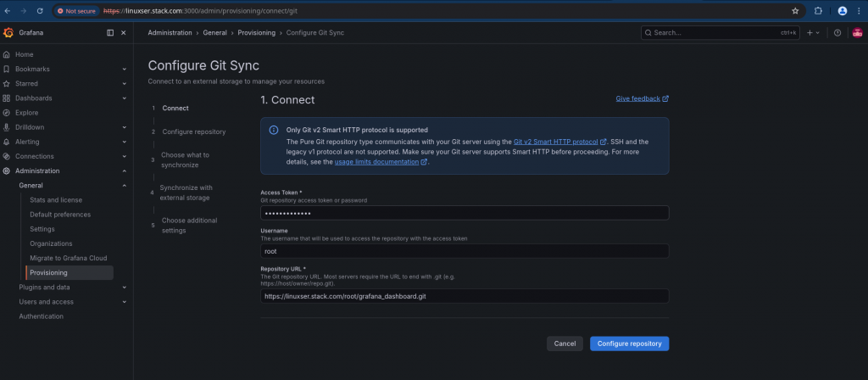Focus the top Search box
Screen dimensions: 868x380
click(721, 33)
